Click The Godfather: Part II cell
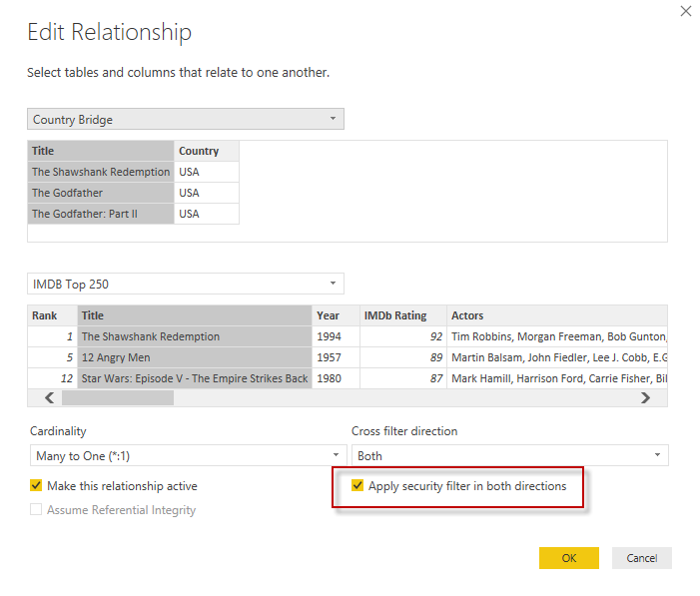This screenshot has height=596, width=700. [101, 214]
